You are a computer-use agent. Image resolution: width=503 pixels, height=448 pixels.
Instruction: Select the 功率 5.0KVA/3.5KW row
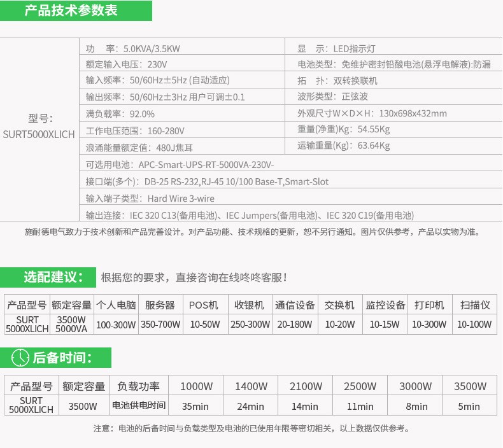coord(133,48)
